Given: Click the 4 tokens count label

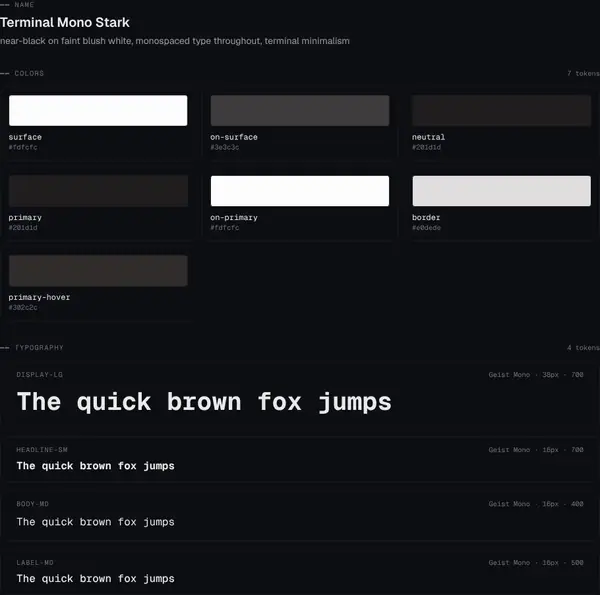Looking at the screenshot, I should (x=584, y=347).
